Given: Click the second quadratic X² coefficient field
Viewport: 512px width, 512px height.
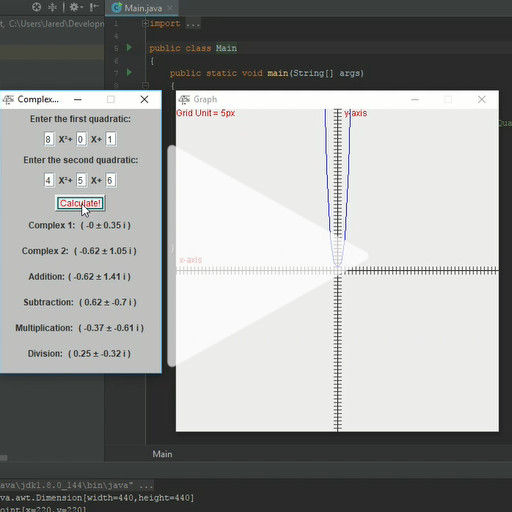Looking at the screenshot, I should pyautogui.click(x=48, y=180).
